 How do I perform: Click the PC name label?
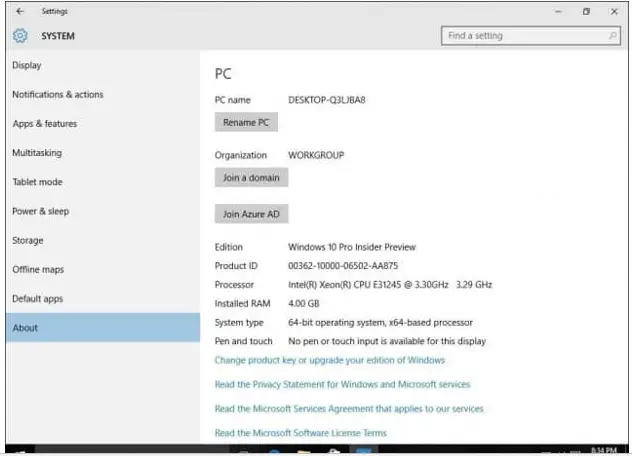233,100
